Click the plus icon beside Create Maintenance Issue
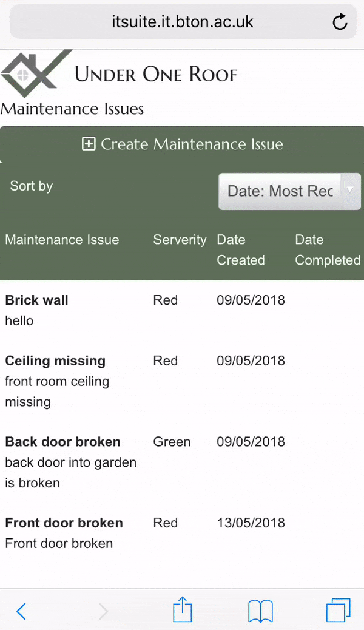364x630 pixels. pos(89,144)
